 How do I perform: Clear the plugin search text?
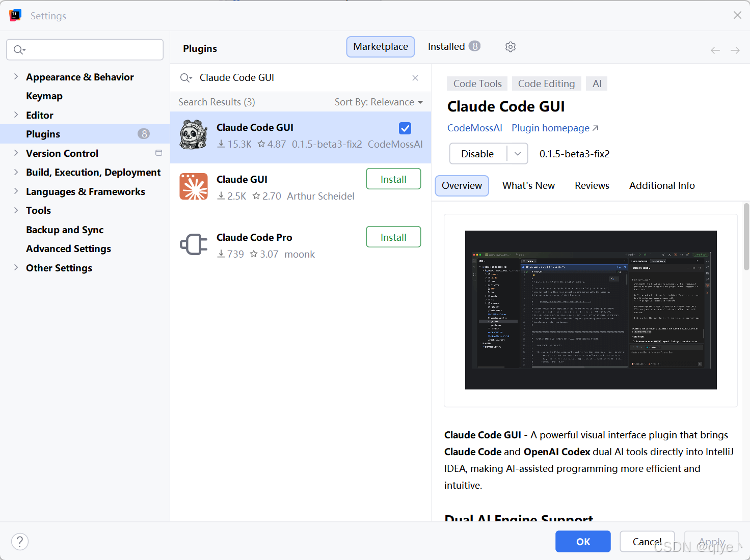[x=415, y=78]
